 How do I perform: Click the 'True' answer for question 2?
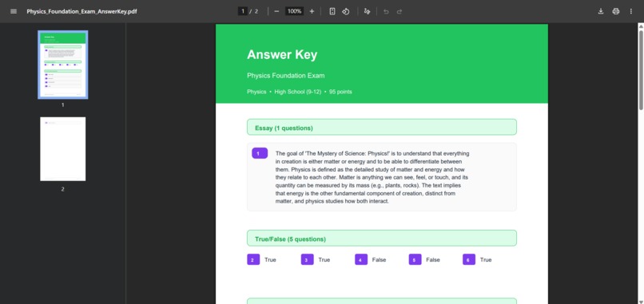270,259
